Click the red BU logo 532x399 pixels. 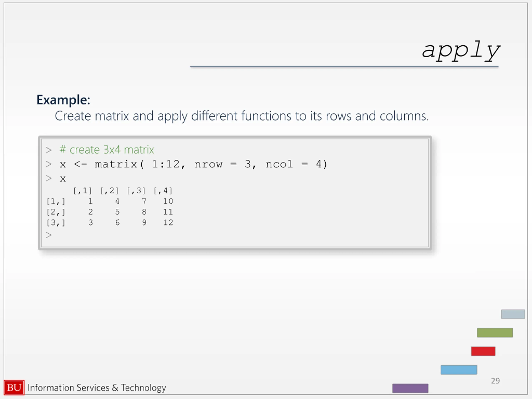click(14, 387)
